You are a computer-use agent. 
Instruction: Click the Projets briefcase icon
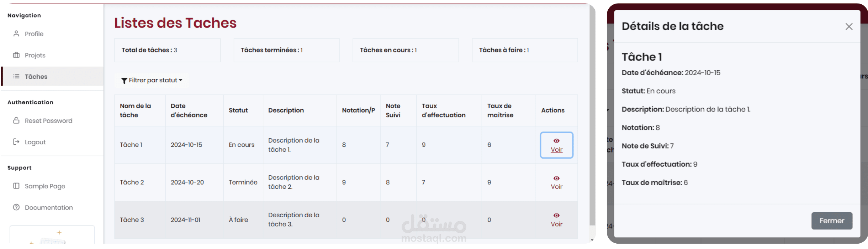tap(16, 55)
